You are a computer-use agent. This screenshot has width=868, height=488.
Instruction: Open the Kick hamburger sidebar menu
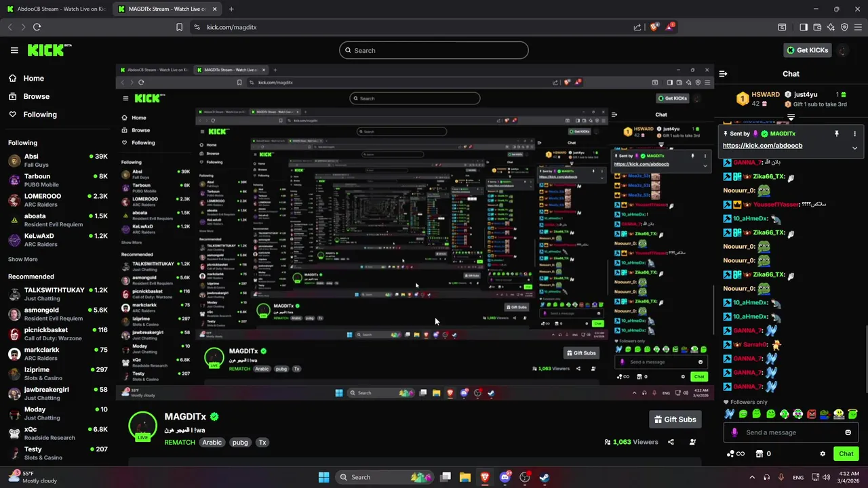pos(14,50)
